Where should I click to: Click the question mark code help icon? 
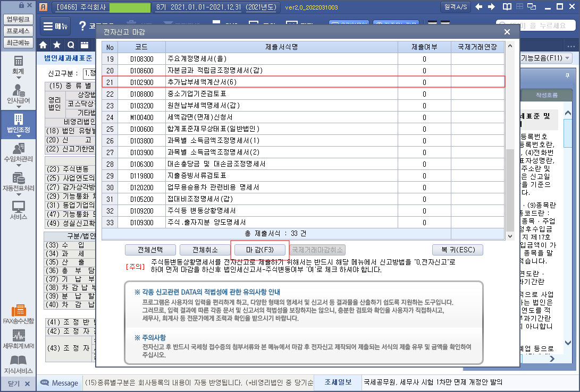82,26
